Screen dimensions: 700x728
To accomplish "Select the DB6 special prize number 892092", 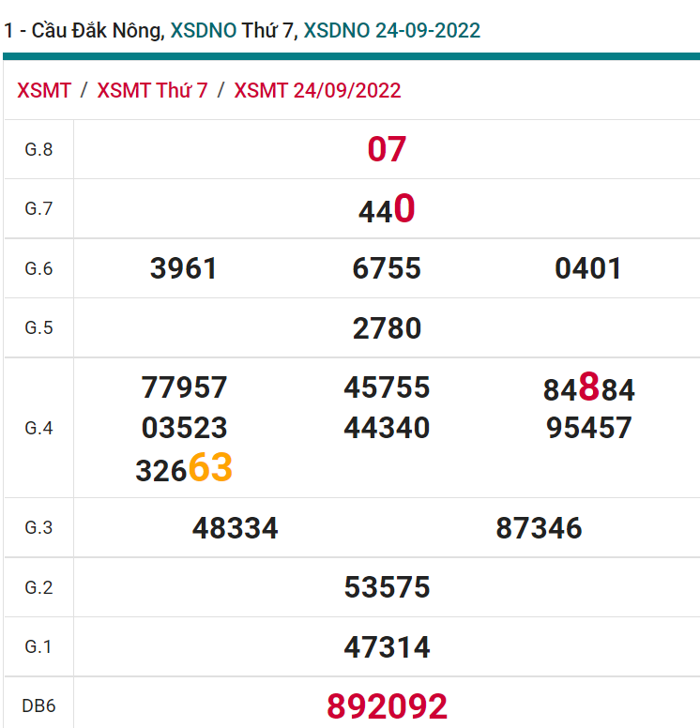I will (387, 706).
